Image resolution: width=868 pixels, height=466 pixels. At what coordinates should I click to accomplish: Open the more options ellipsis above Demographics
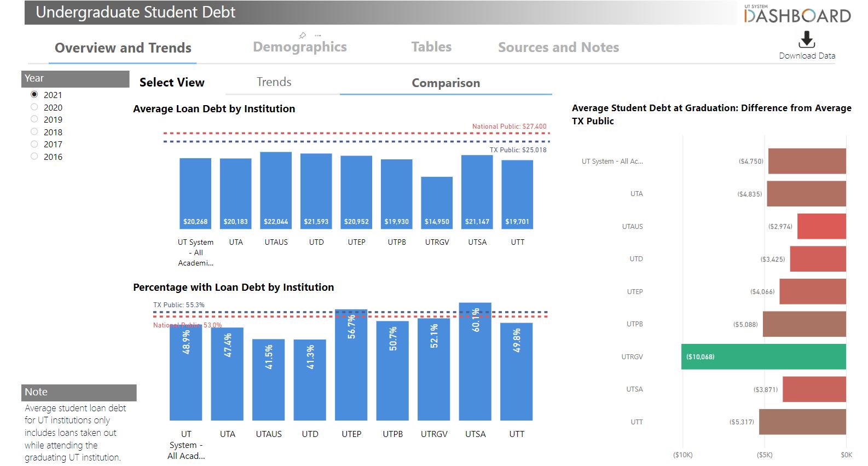(x=318, y=36)
